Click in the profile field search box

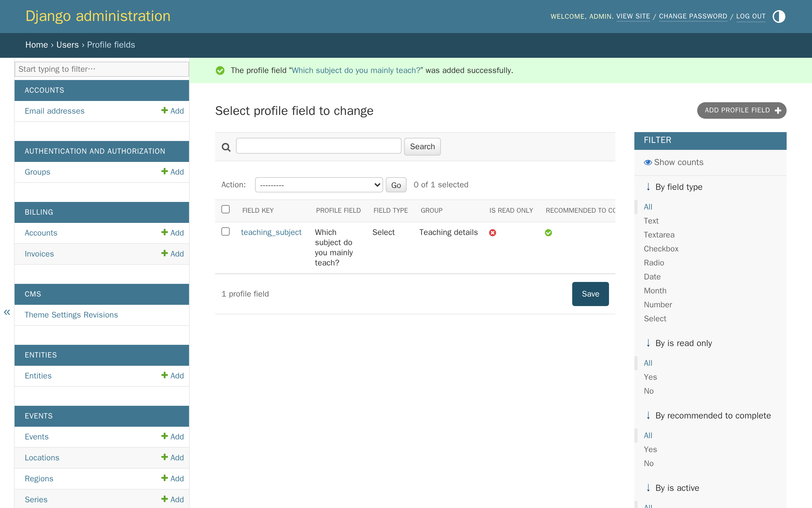[318, 146]
